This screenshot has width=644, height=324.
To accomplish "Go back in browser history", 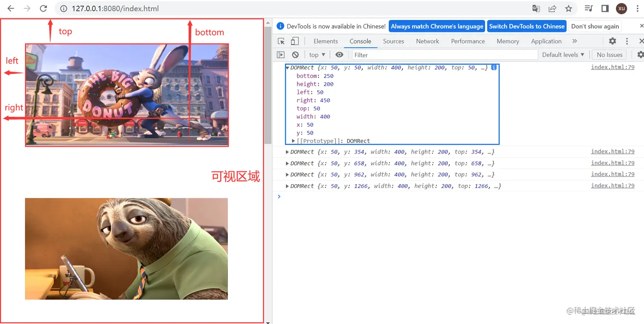I will pos(11,9).
